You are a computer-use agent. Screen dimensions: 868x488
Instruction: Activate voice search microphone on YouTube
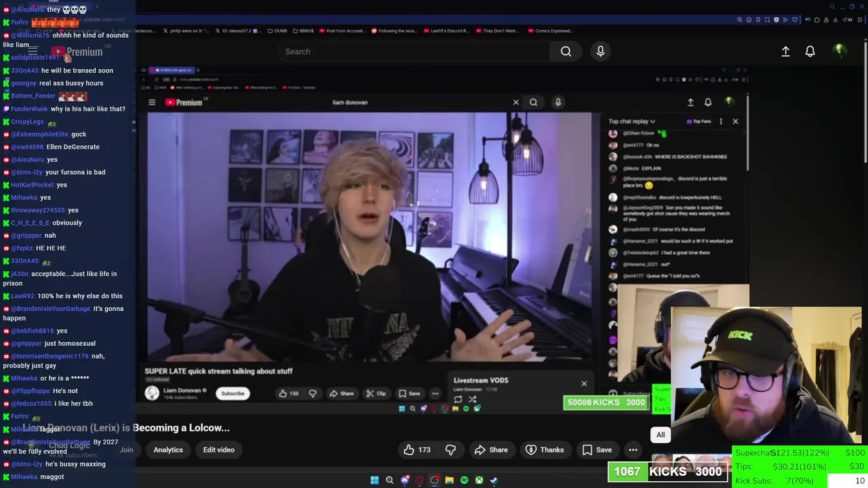pyautogui.click(x=600, y=52)
